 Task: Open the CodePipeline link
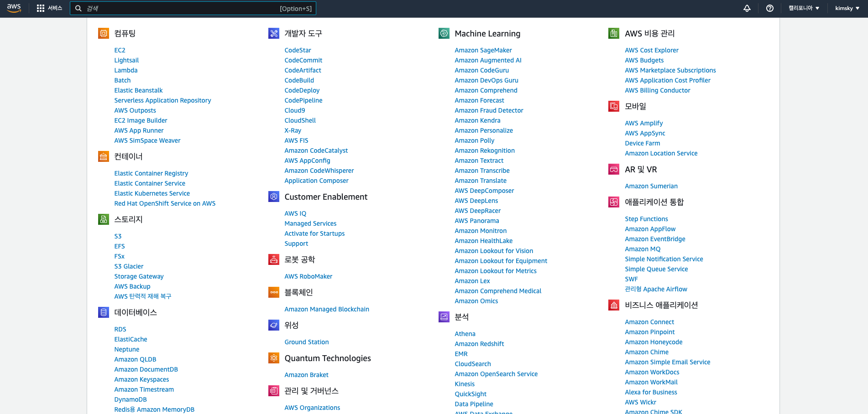pyautogui.click(x=303, y=100)
